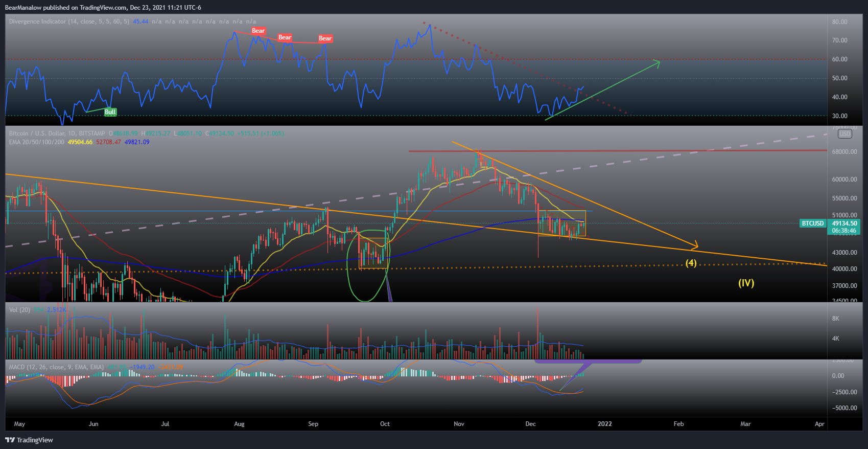Click the 2.512K volume value
The height and width of the screenshot is (449, 868).
(x=57, y=310)
